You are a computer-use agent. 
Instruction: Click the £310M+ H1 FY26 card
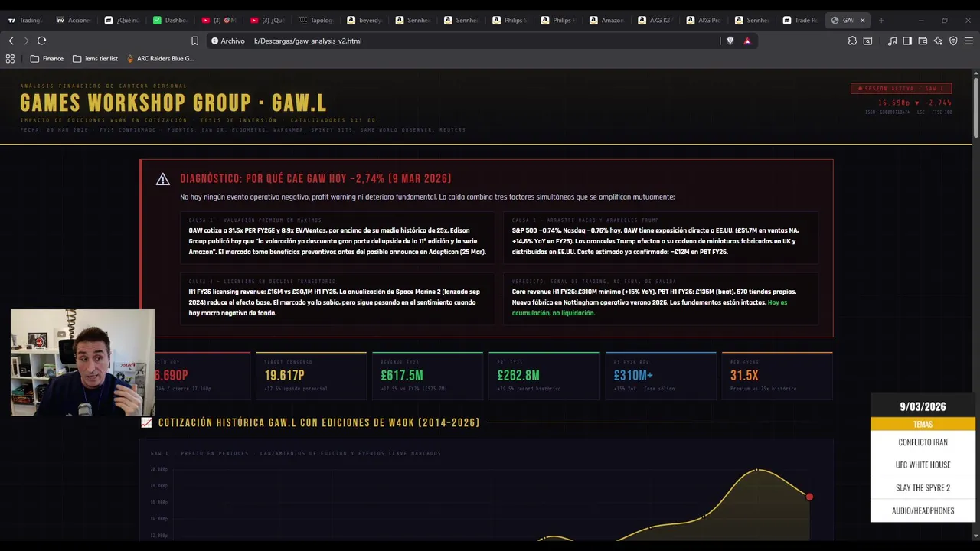661,376
